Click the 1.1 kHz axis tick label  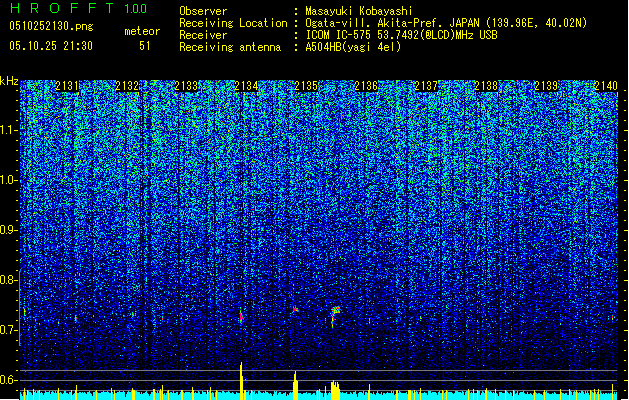[8, 130]
